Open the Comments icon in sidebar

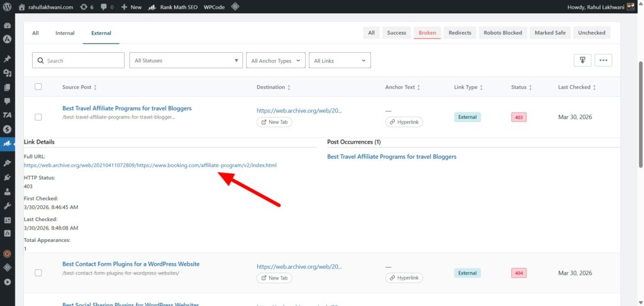tap(8, 101)
